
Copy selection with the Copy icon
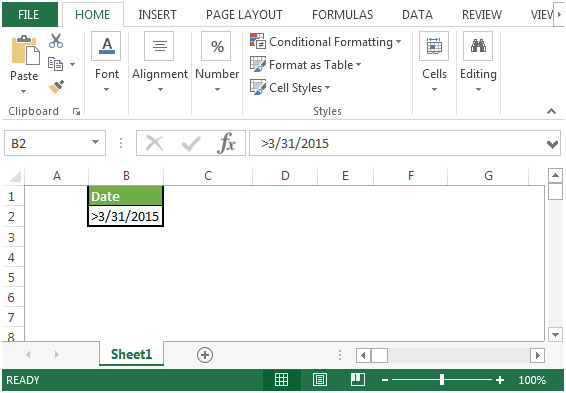(55, 64)
